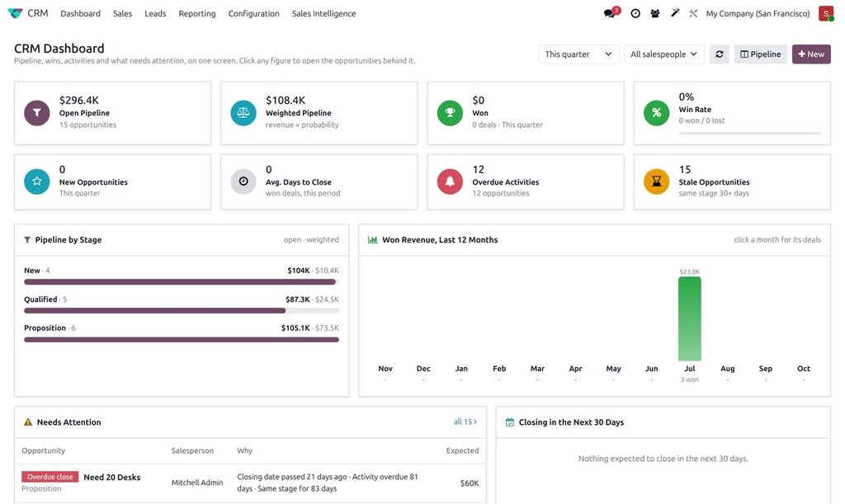Click the bar chart icon beside Won Revenue
Screen dimensions: 845x504
[372, 240]
